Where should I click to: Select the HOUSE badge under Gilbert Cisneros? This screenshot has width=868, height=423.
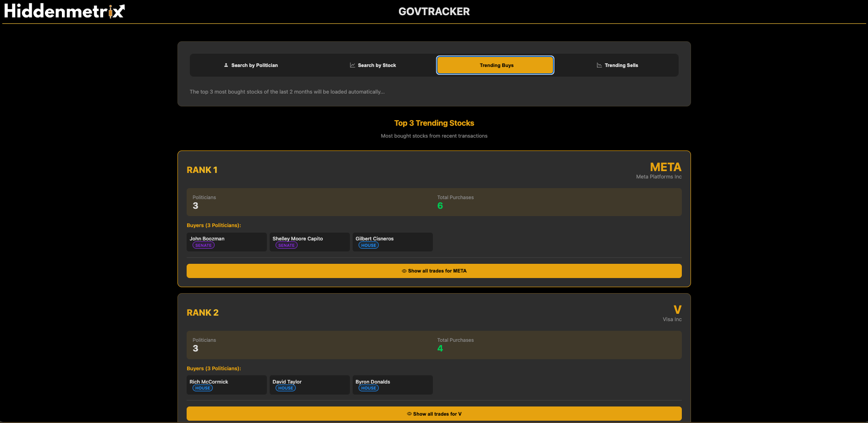pyautogui.click(x=368, y=245)
